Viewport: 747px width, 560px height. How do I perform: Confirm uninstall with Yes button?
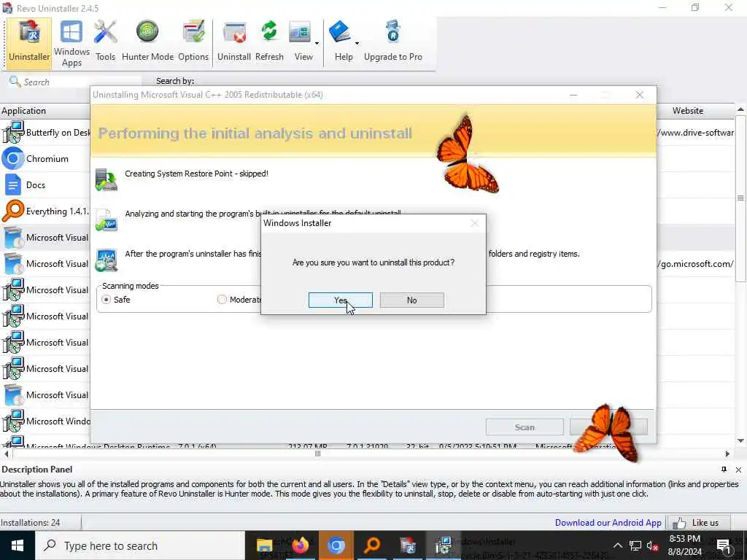(x=341, y=300)
